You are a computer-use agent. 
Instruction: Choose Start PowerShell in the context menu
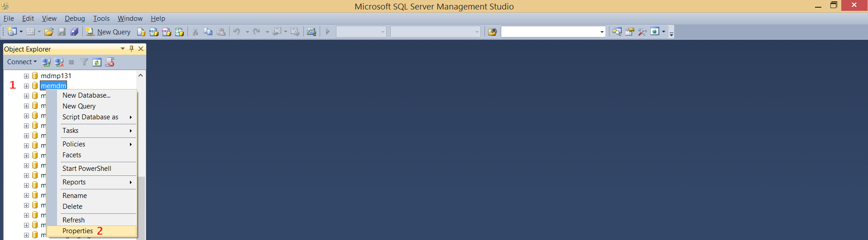pos(87,169)
